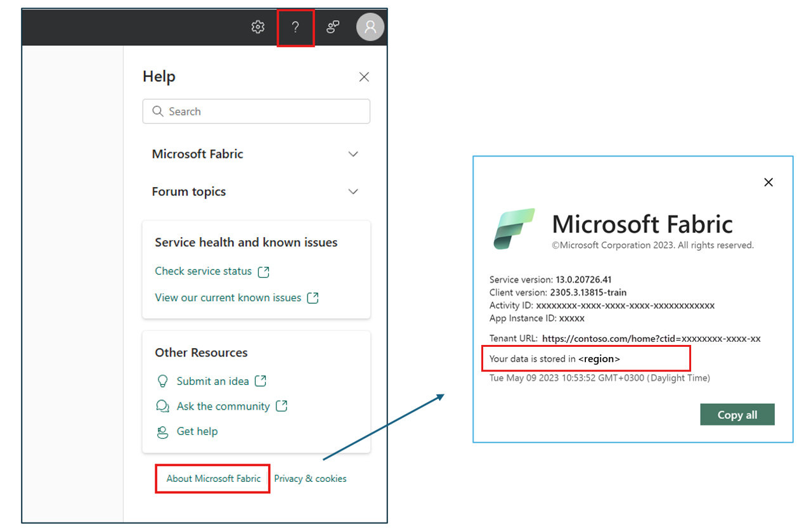Open Check service status link
Screen dimensions: 804x532
pos(203,271)
